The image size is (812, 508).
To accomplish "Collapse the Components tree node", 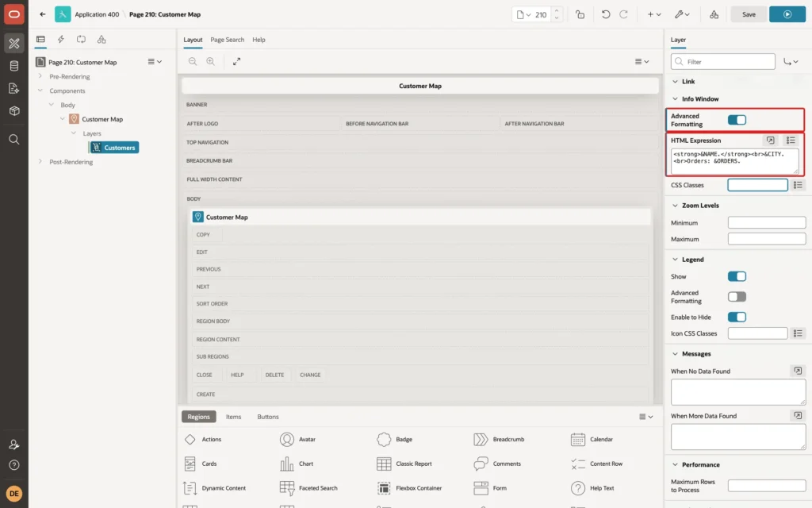I will pos(40,90).
